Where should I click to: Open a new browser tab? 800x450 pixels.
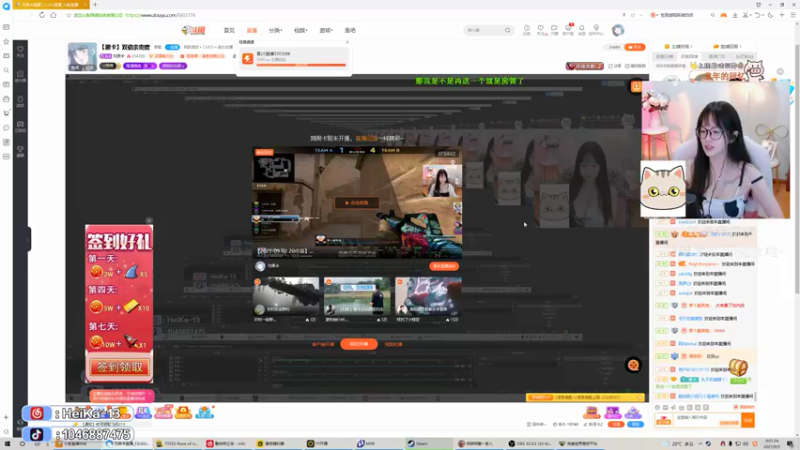click(x=95, y=5)
